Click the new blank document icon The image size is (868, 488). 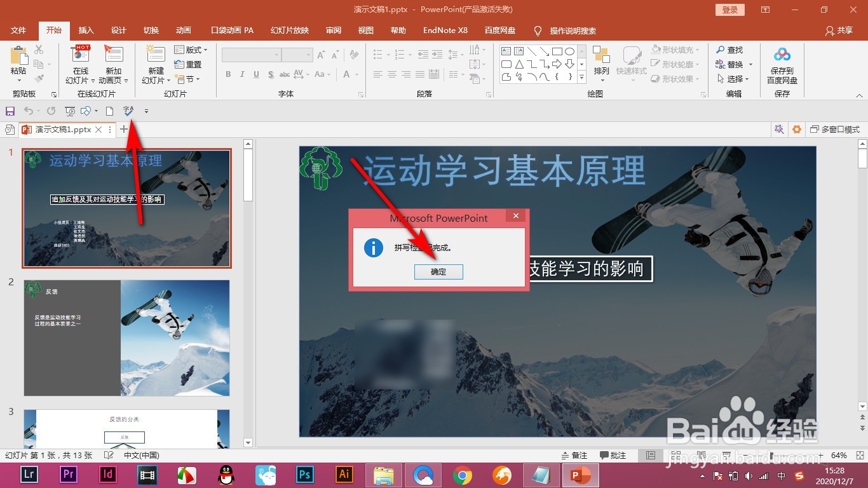coord(109,111)
